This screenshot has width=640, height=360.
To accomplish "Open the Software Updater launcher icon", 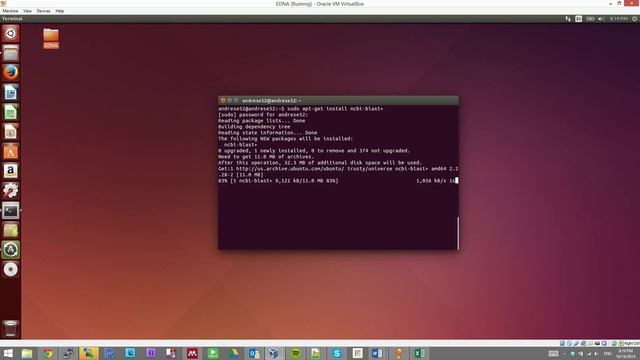I will coord(11,250).
